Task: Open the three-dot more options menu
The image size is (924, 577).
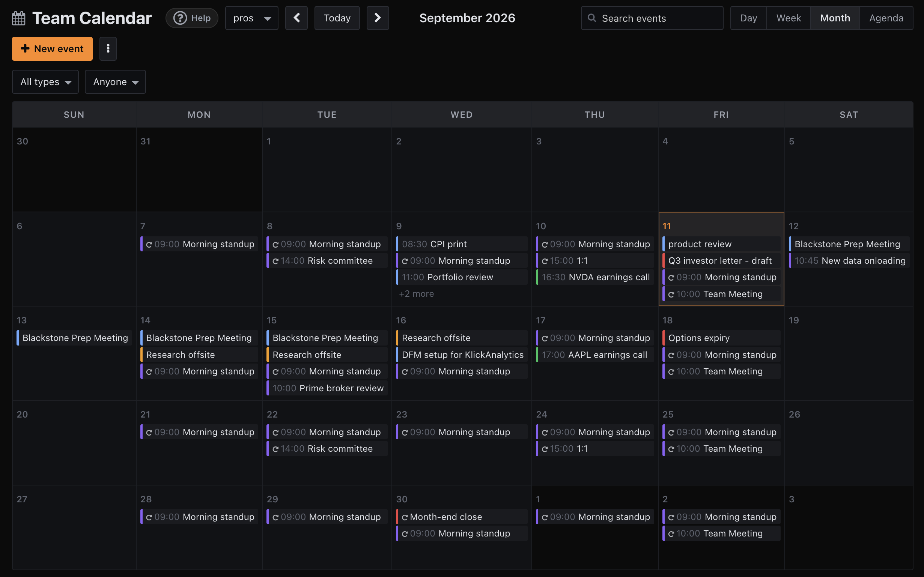Action: [108, 48]
